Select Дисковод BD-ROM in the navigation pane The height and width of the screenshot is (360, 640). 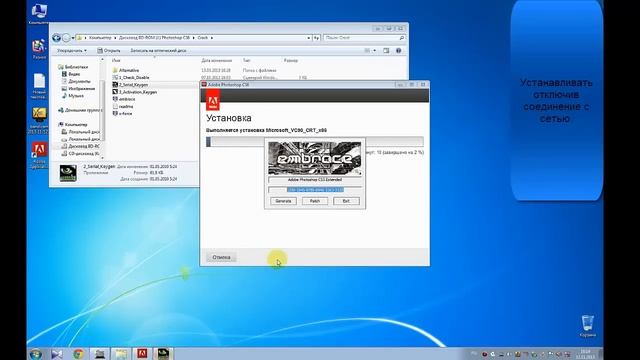point(80,146)
